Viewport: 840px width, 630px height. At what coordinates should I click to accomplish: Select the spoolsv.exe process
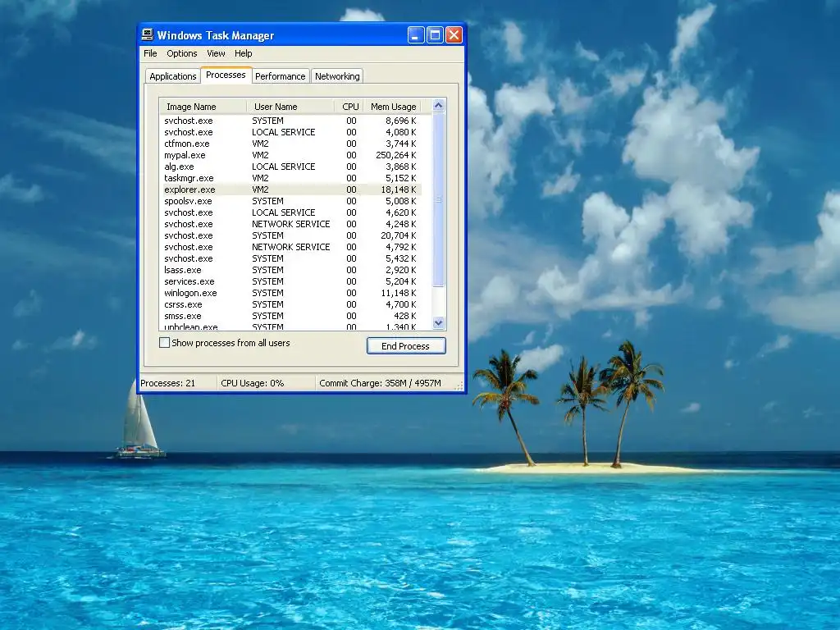[291, 202]
